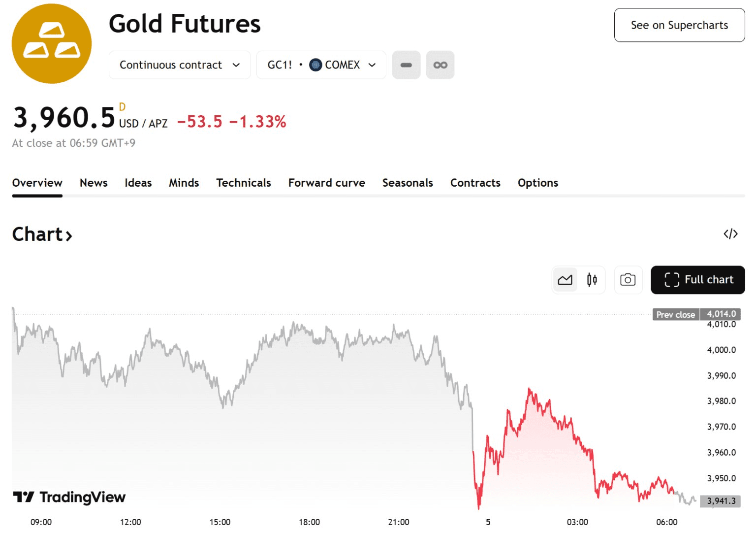756x536 pixels.
Task: Expand the GC1! COMEX symbol dropdown
Action: tap(321, 65)
